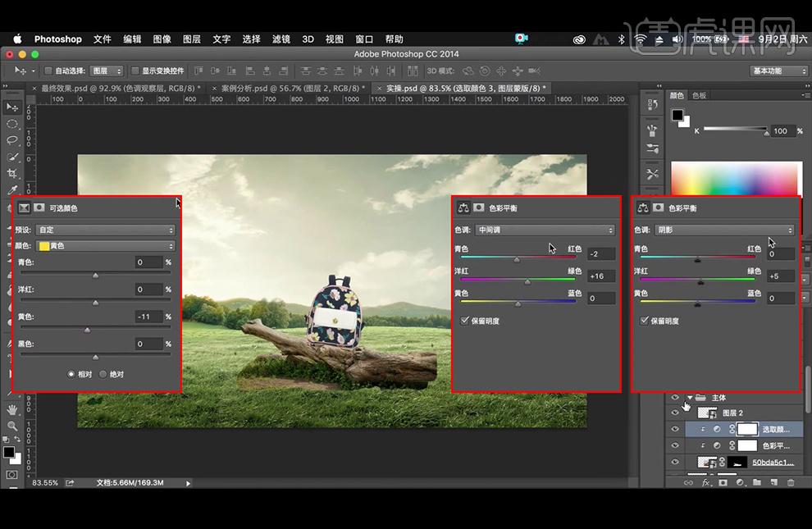Hide the 50bda5c1 layer with its eye icon

click(x=675, y=462)
